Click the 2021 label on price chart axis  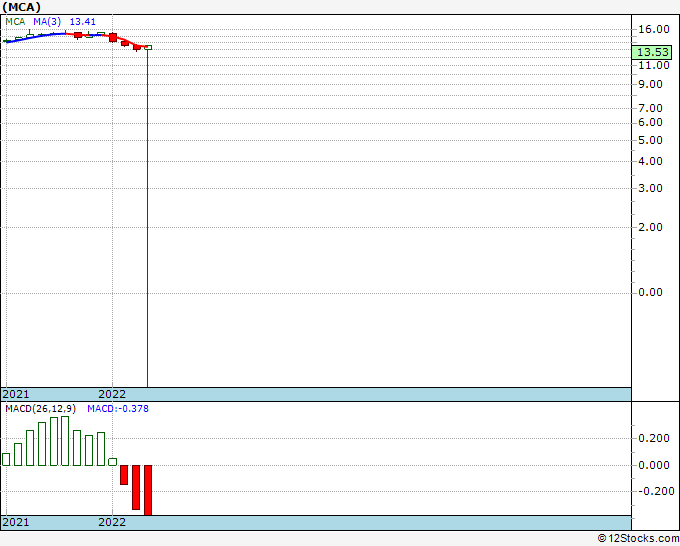[x=16, y=394]
